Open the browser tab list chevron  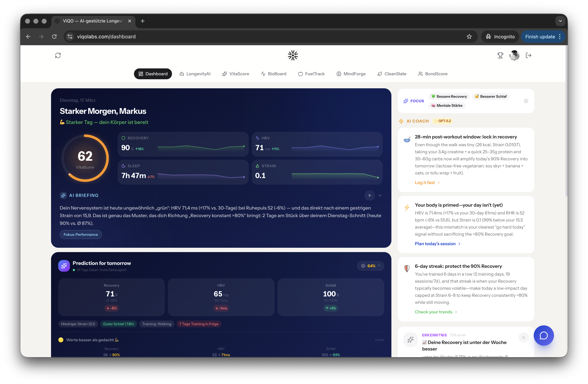pos(560,21)
